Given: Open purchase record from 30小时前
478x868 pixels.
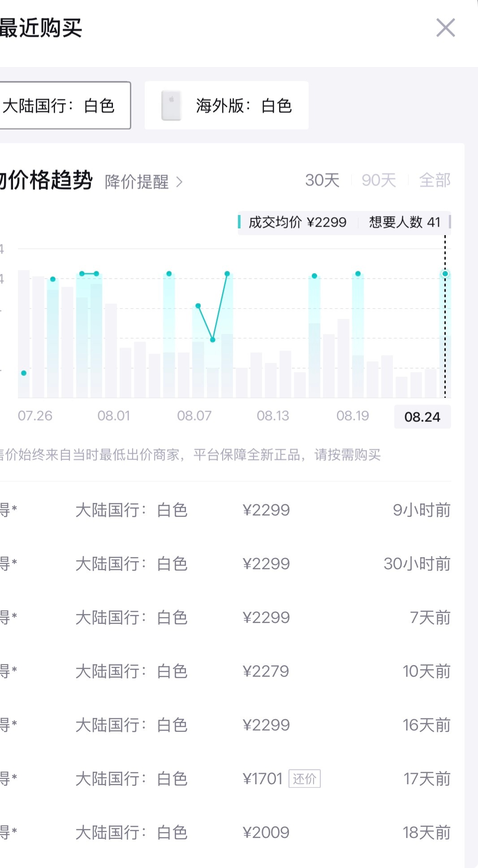Looking at the screenshot, I should pyautogui.click(x=225, y=564).
